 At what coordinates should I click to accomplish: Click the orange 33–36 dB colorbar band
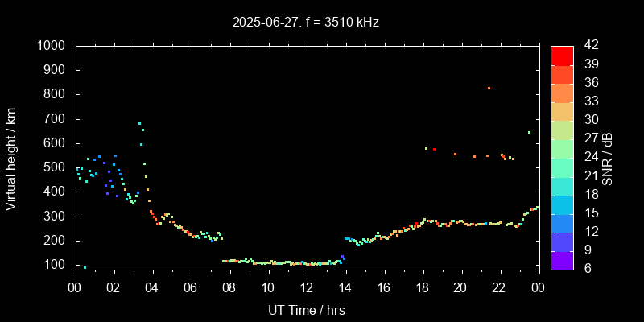coord(562,93)
